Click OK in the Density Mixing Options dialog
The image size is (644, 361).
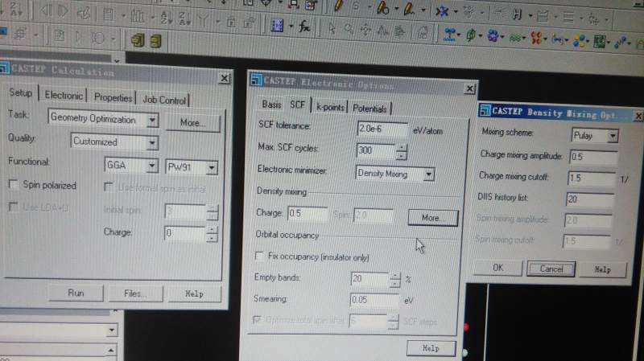[497, 268]
